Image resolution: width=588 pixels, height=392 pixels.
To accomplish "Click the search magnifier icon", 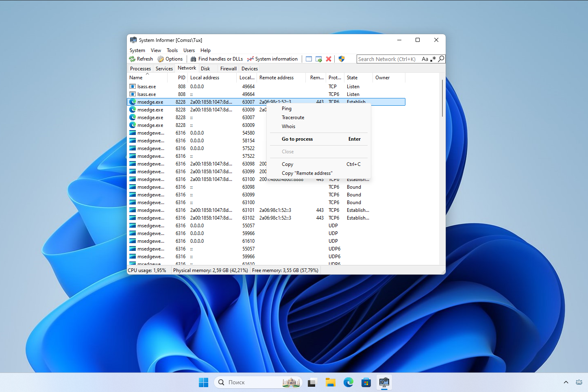I will [x=441, y=59].
